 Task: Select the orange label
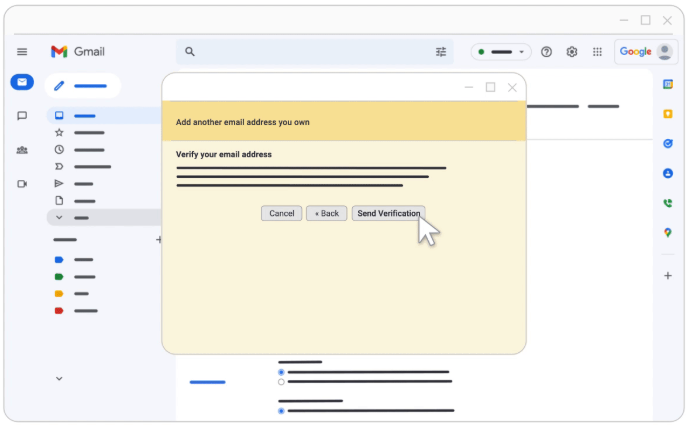[59, 294]
